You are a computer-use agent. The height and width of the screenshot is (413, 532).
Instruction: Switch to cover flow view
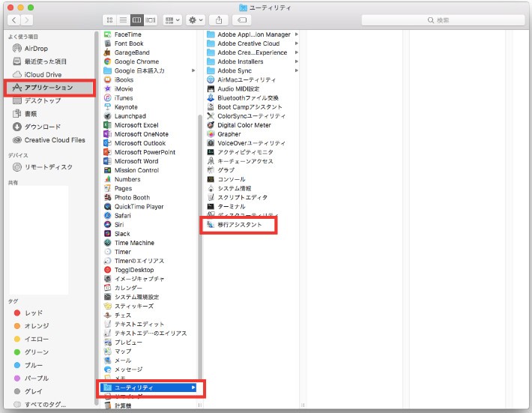tap(151, 20)
